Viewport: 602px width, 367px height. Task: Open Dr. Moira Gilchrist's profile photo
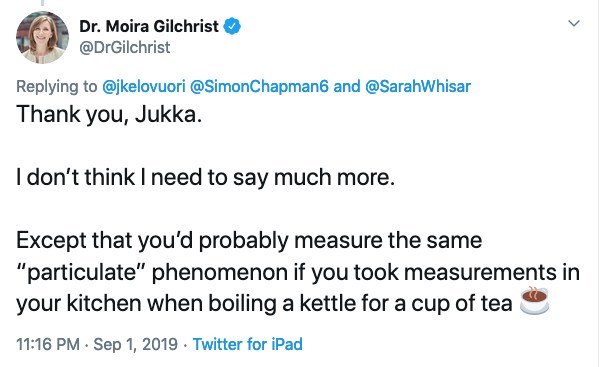point(42,37)
